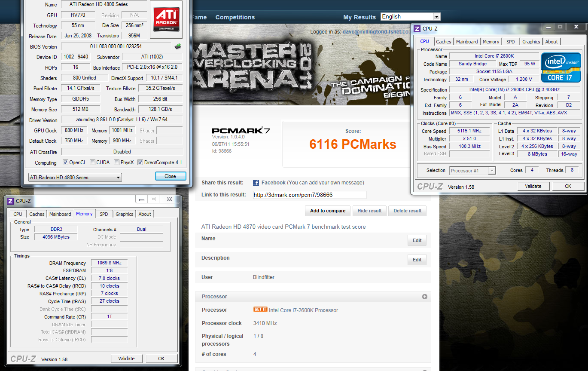Click the Multiplier x 51.0 value in CPU-Z
588x371 pixels.
(469, 138)
